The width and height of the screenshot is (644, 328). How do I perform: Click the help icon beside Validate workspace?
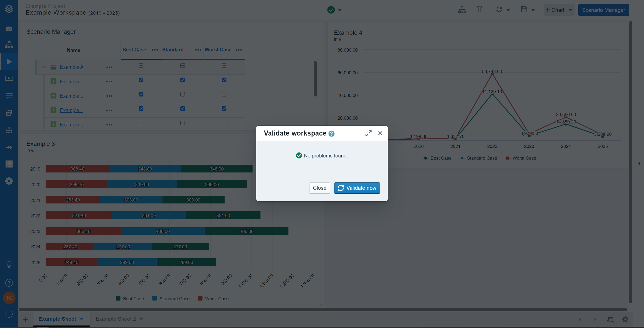pos(332,134)
